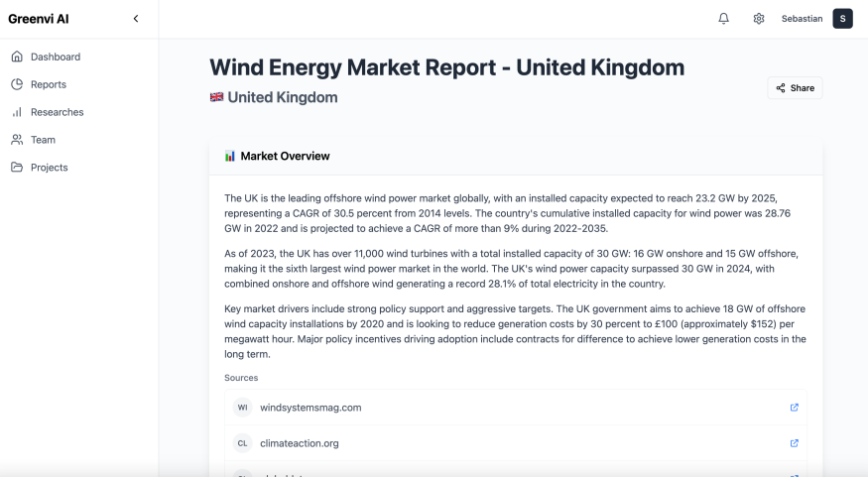Click the Sebastian user avatar
The image size is (868, 477).
click(x=842, y=19)
